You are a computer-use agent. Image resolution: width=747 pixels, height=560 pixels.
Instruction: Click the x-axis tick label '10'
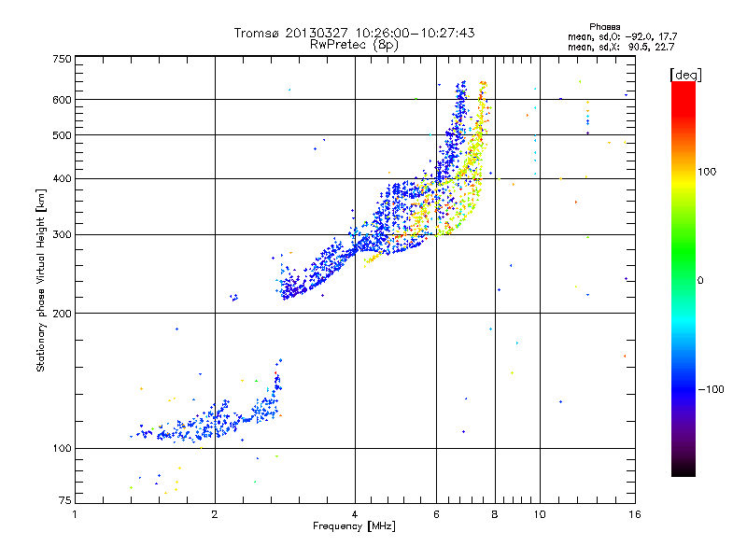tap(540, 514)
